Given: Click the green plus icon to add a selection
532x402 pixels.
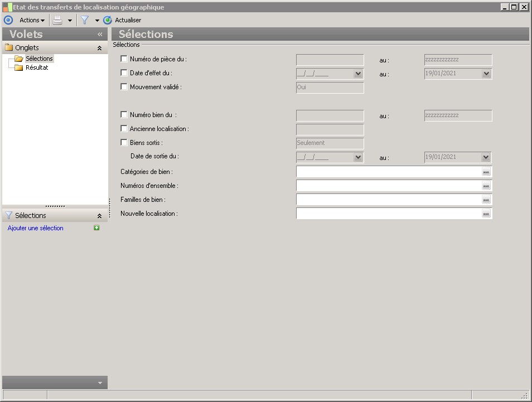Looking at the screenshot, I should tap(96, 228).
